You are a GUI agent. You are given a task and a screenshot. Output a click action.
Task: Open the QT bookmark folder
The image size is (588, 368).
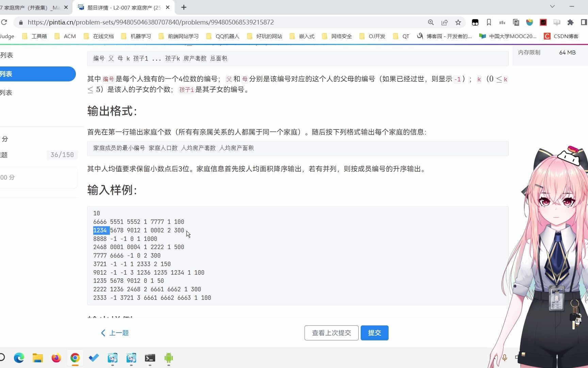[x=401, y=36]
